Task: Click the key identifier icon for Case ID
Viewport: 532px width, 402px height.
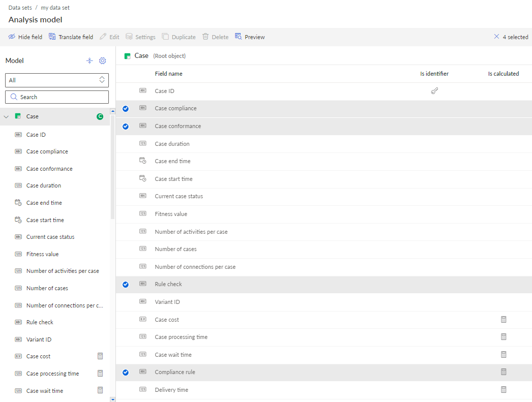Action: pos(434,91)
